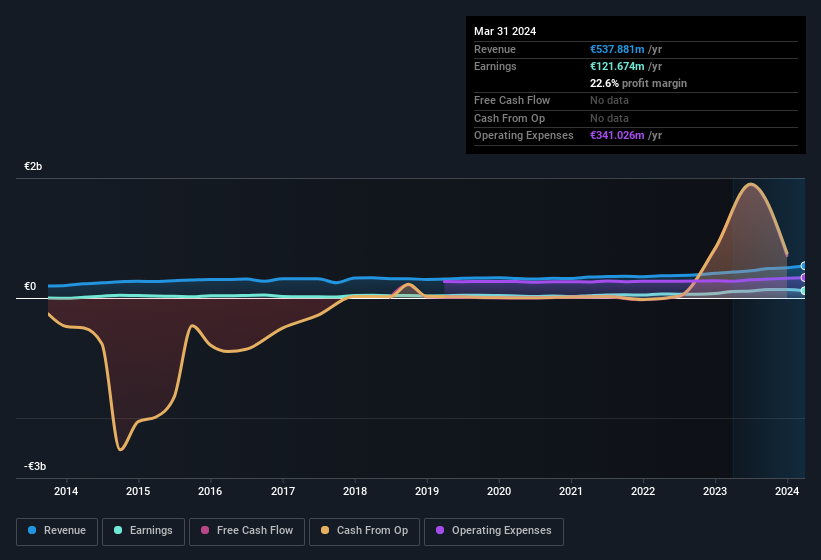Click the €0 y-axis label

pyautogui.click(x=30, y=286)
